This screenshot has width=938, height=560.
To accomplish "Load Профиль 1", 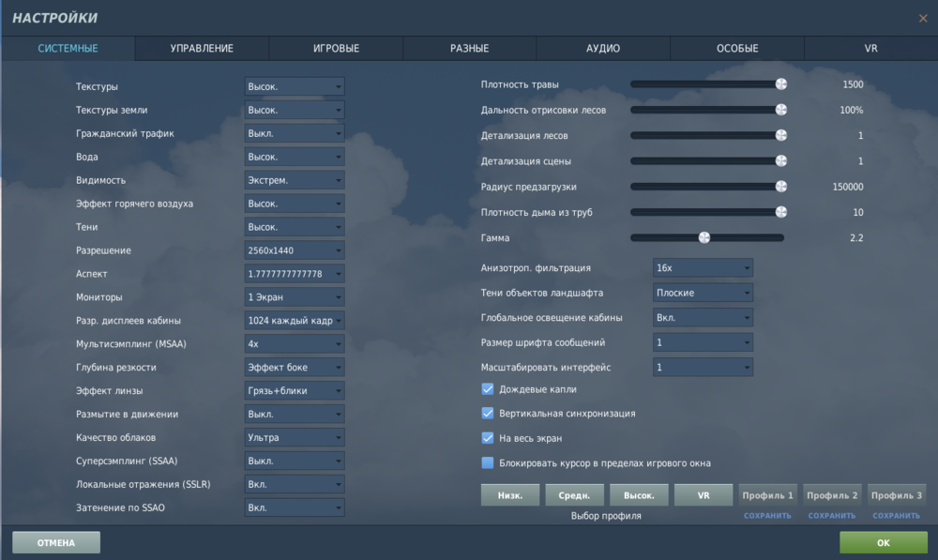I will tap(767, 495).
